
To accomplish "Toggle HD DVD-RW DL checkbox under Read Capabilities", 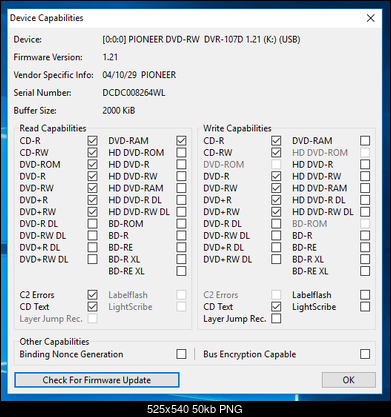I will click(x=181, y=212).
